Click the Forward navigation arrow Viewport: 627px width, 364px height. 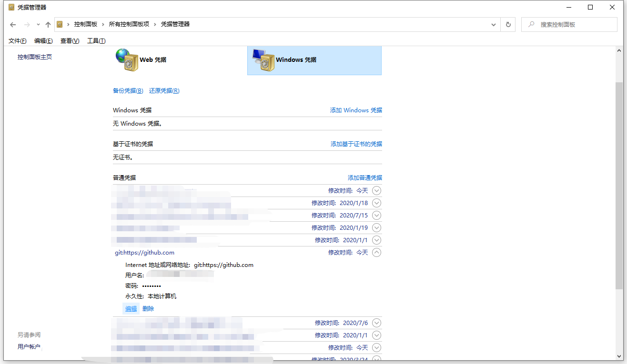[27, 24]
